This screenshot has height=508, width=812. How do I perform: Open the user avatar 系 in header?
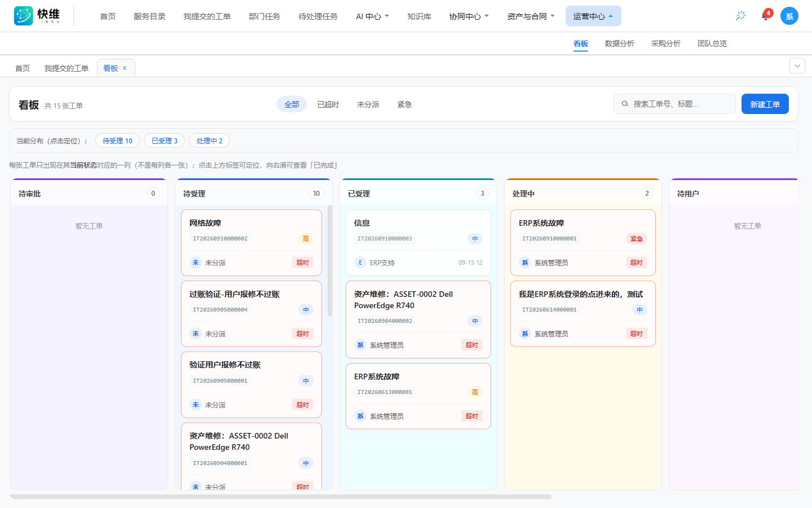point(789,16)
